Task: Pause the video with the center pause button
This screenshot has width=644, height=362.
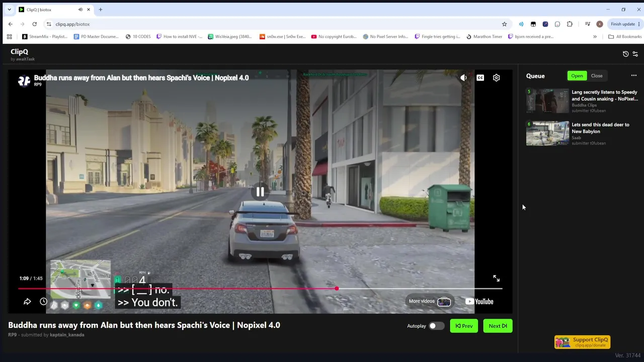Action: (260, 192)
